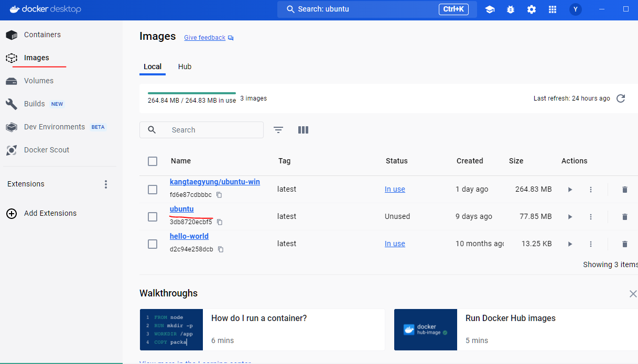Open more actions menu for ubuntu image
Screen dimensions: 638x364
coord(591,217)
